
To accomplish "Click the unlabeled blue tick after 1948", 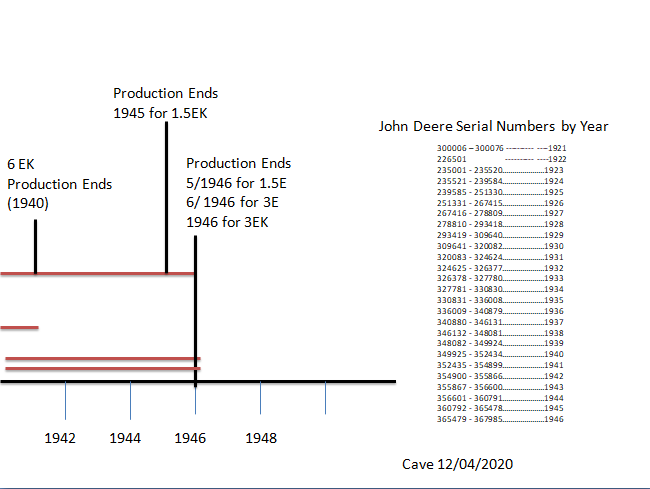I will (x=325, y=399).
